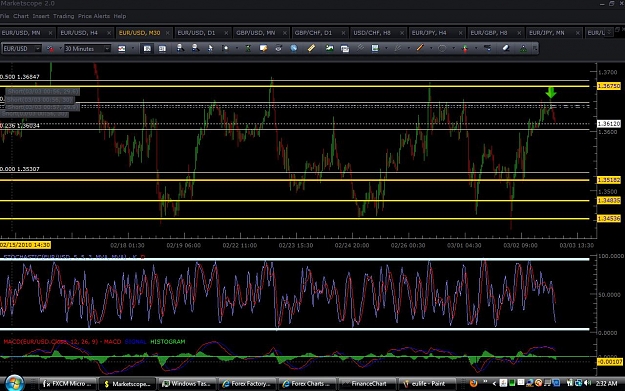
Task: Open the toolbar overflow options button
Action: (535, 49)
